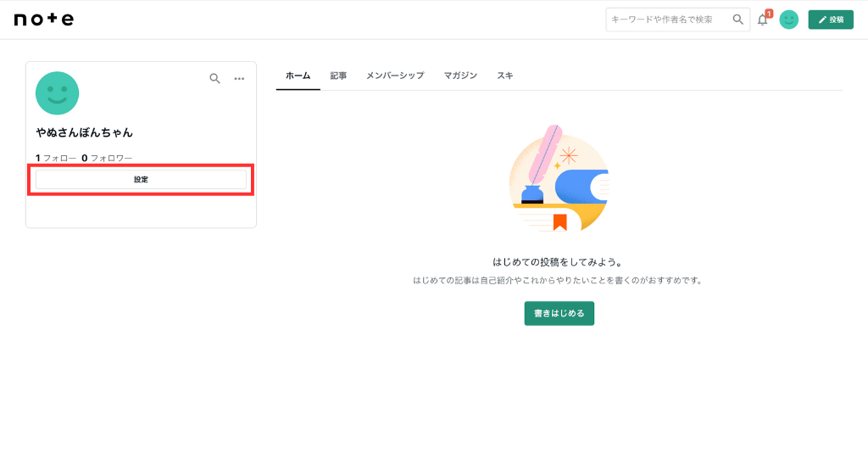Click the note logo in header
The image size is (868, 476).
[x=44, y=20]
